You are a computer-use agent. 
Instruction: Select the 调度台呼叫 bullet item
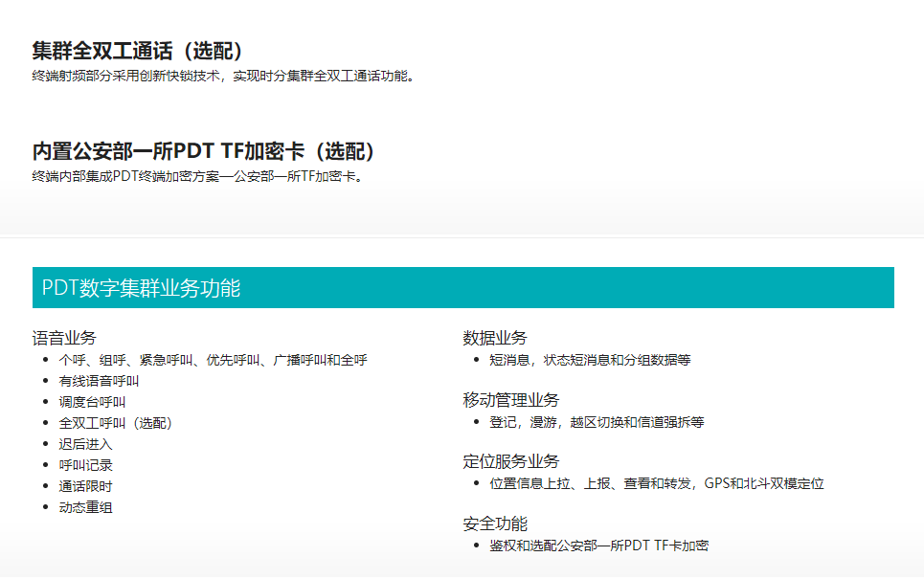[92, 402]
